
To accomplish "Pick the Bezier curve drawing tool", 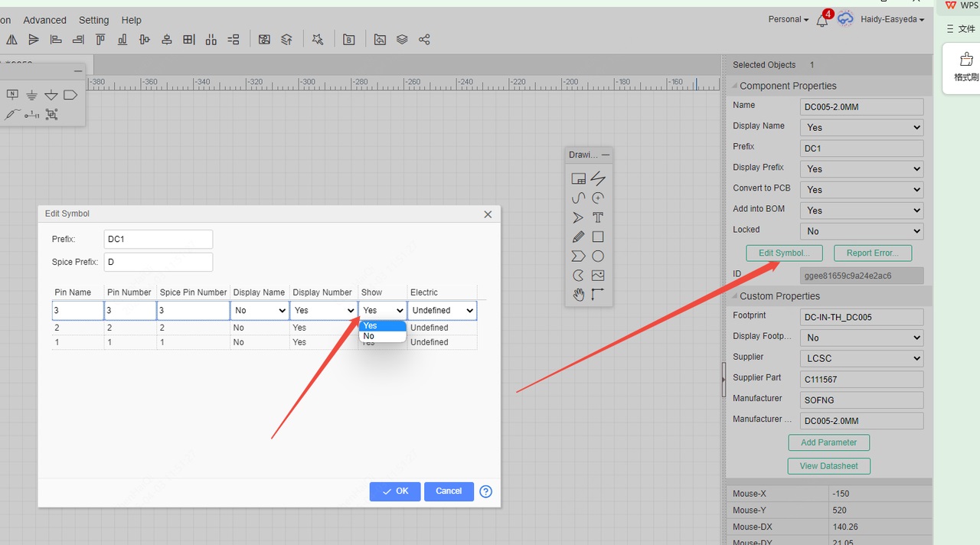I will pyautogui.click(x=578, y=198).
